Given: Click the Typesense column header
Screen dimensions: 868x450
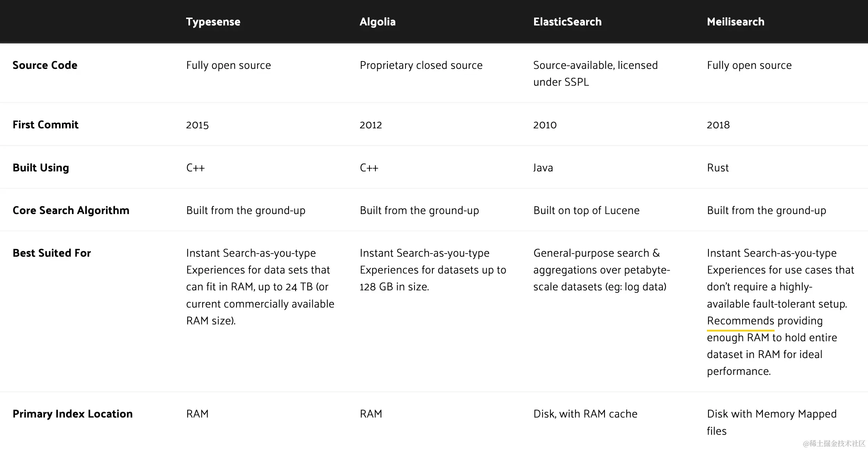Looking at the screenshot, I should pos(213,22).
